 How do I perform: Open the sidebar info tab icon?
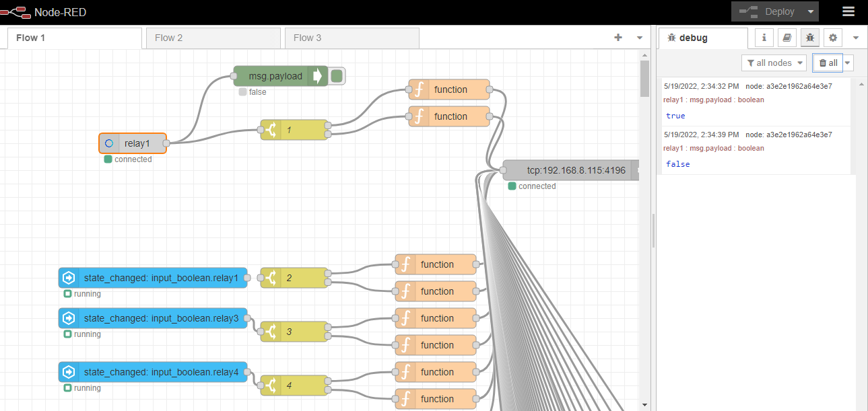tap(764, 38)
